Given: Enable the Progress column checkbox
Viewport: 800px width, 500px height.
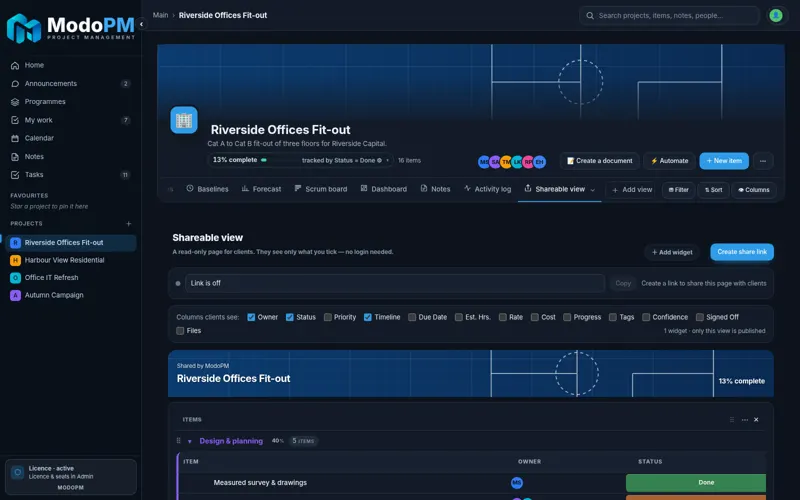Looking at the screenshot, I should [x=567, y=317].
